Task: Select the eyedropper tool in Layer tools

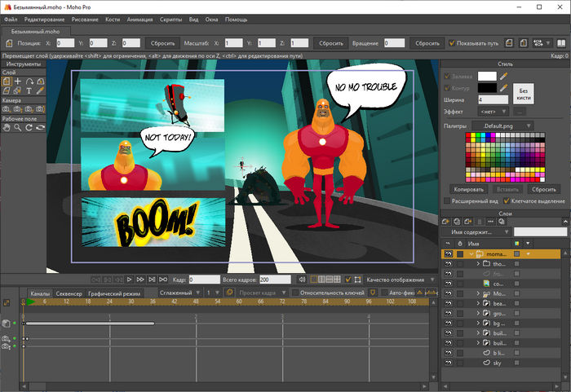Action: point(40,91)
